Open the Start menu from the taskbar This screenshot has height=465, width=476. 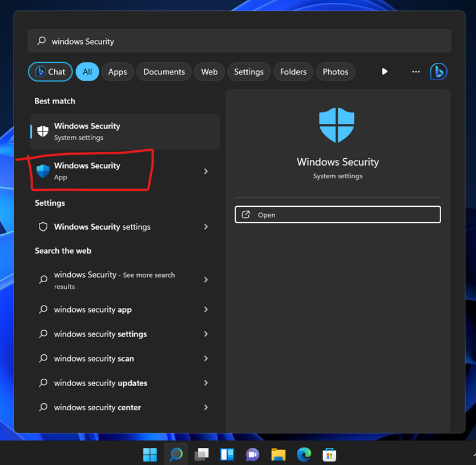tap(150, 455)
